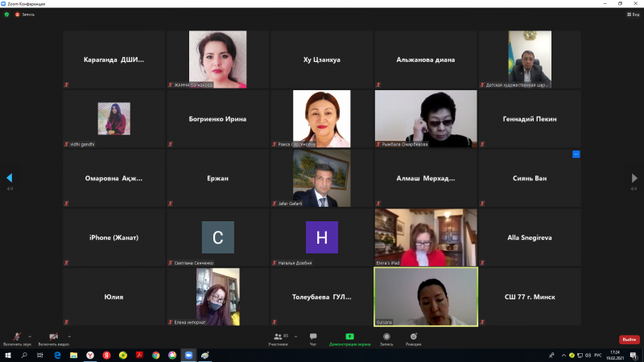
Task: Start Демонстрация экрана screen share
Action: (x=349, y=338)
